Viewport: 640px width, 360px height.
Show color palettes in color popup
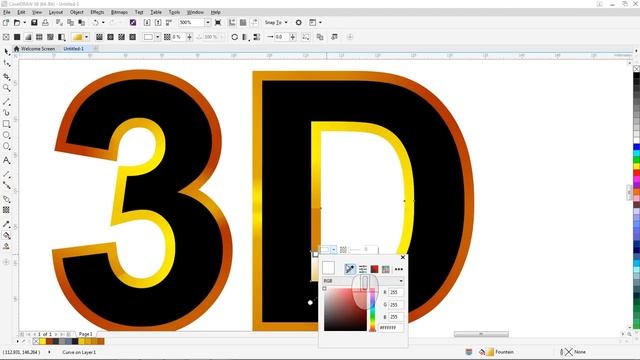point(386,269)
